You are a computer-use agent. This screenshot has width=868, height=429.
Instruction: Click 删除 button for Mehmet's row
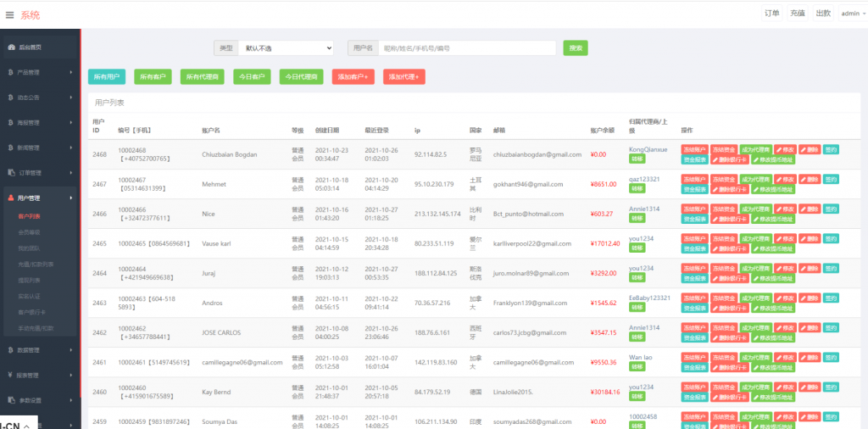point(810,180)
